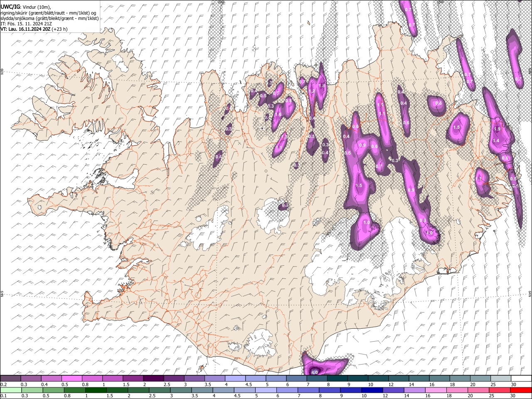Select the "rigning/skúrir" text in the header
This screenshot has width=532, height=399.
click(14, 13)
